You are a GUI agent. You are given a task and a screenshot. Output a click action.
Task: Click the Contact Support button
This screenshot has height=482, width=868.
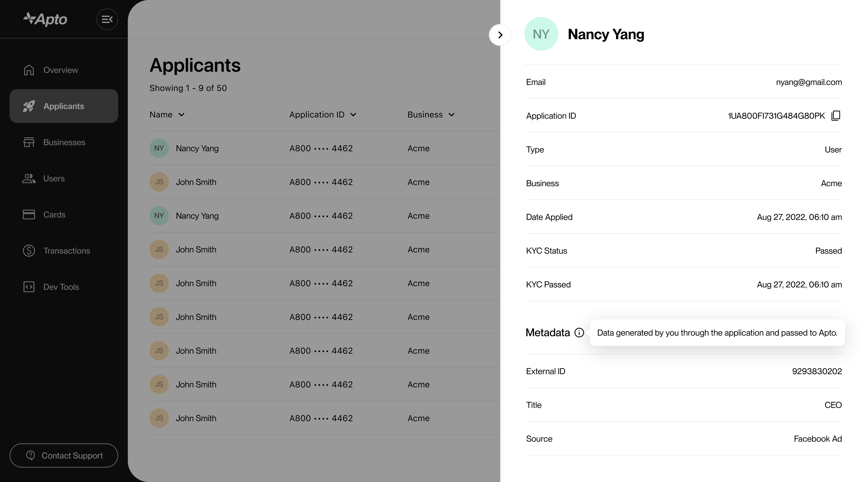pyautogui.click(x=64, y=455)
